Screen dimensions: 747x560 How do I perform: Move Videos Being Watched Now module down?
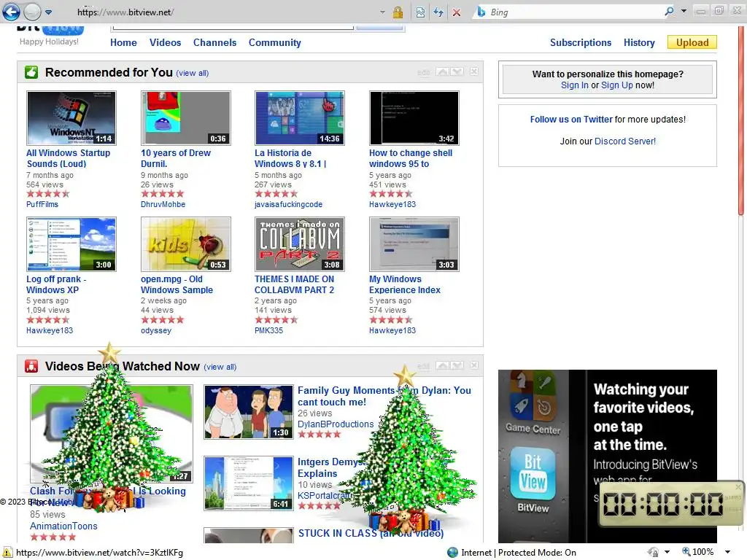(x=457, y=365)
